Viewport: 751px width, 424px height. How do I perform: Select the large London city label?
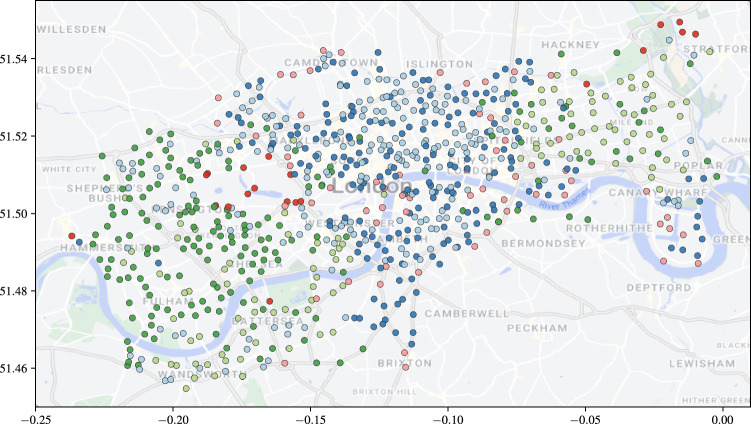[x=371, y=186]
